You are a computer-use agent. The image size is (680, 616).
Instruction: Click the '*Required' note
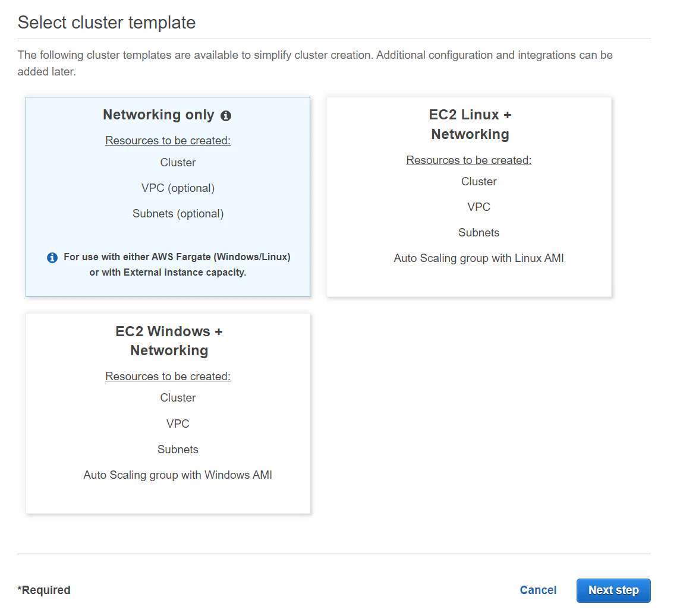tap(44, 590)
